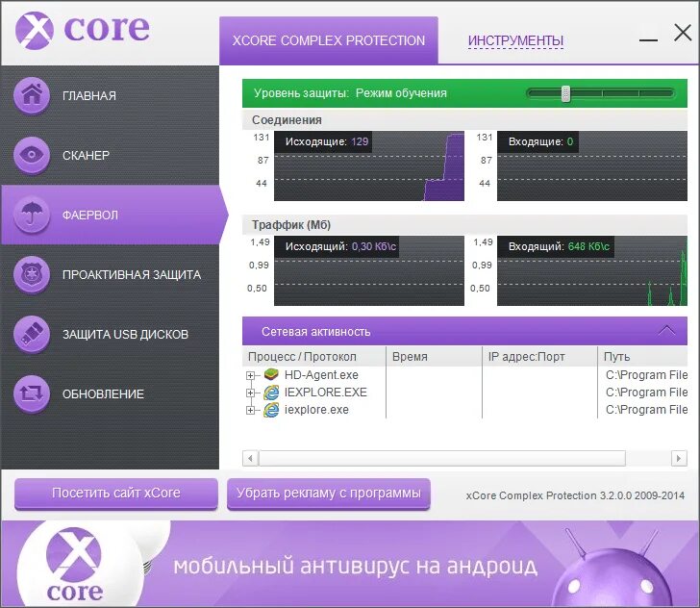The width and height of the screenshot is (700, 608).
Task: Switch to ПРОАКТИВНАЯ ЗАЩИТА section
Action: (132, 275)
